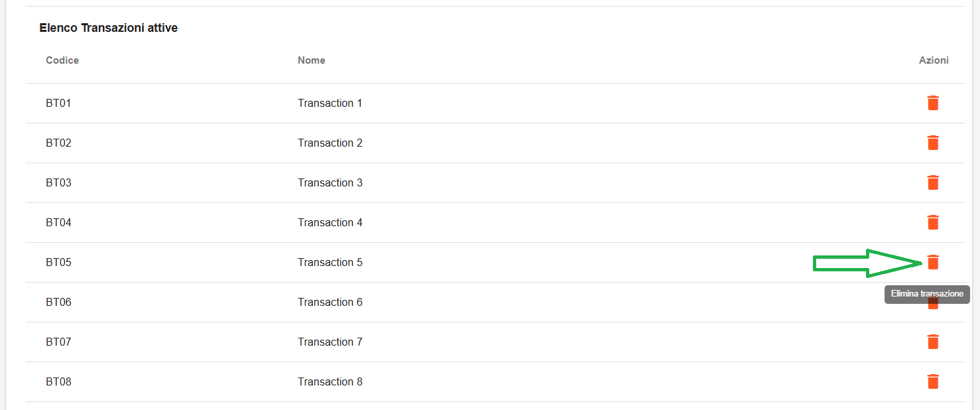Screen dimensions: 980x410
Task: Click the BT06 code cell
Action: coord(58,302)
